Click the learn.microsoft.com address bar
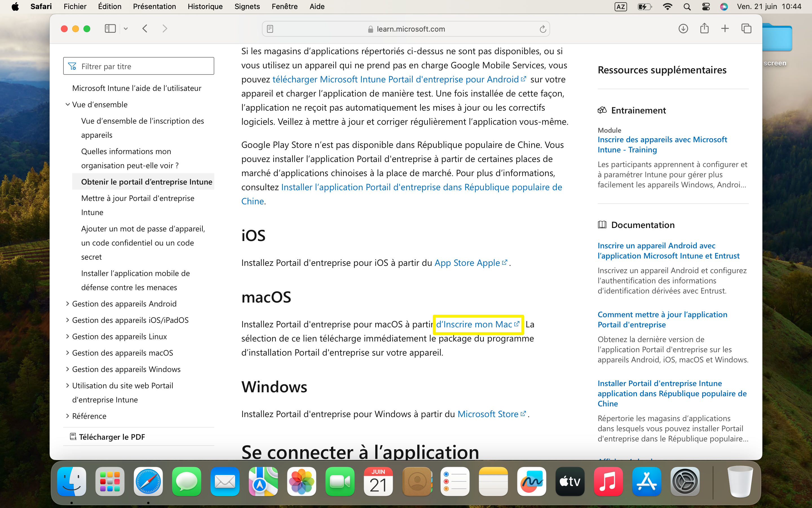 (x=406, y=29)
